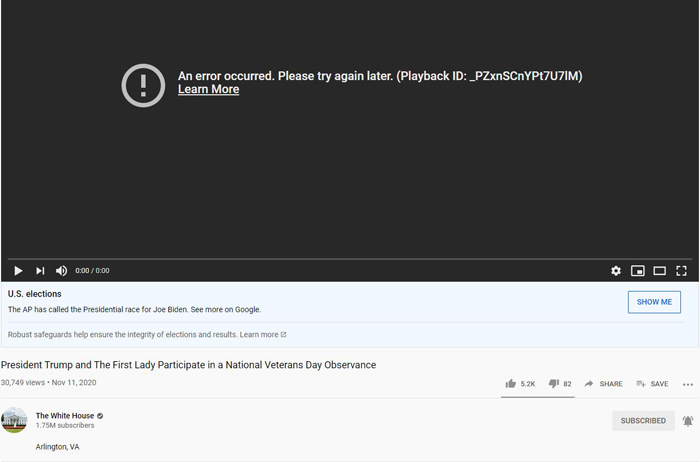The image size is (700, 462).
Task: Click the 30,749 views date text
Action: 48,383
